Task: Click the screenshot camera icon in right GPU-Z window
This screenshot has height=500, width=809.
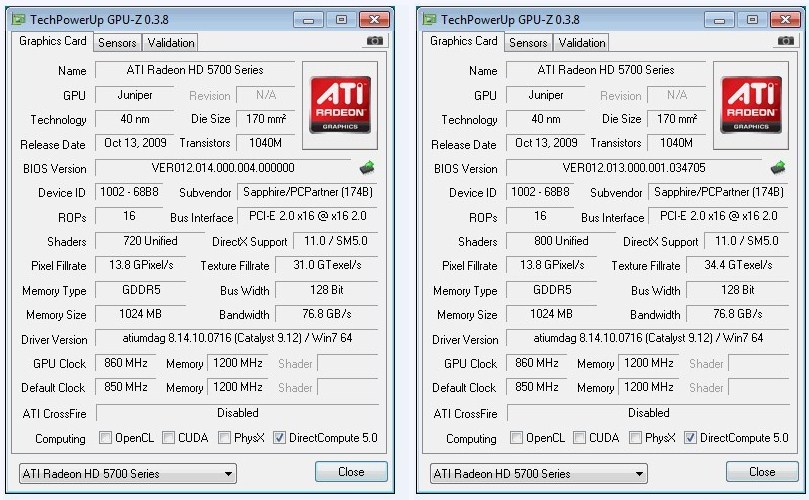Action: point(785,41)
